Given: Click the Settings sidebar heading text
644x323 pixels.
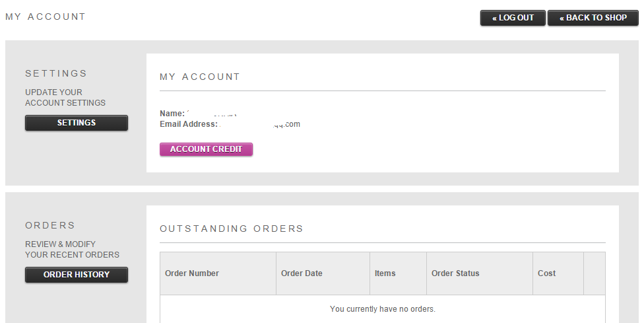Looking at the screenshot, I should [x=56, y=73].
